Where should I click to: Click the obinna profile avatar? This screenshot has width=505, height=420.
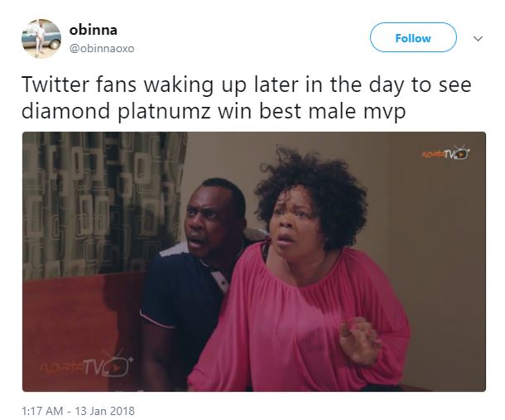pyautogui.click(x=41, y=38)
